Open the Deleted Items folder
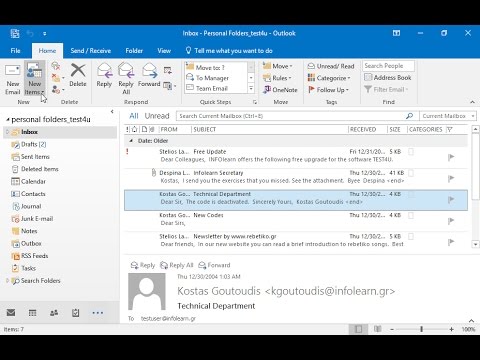 click(x=39, y=169)
